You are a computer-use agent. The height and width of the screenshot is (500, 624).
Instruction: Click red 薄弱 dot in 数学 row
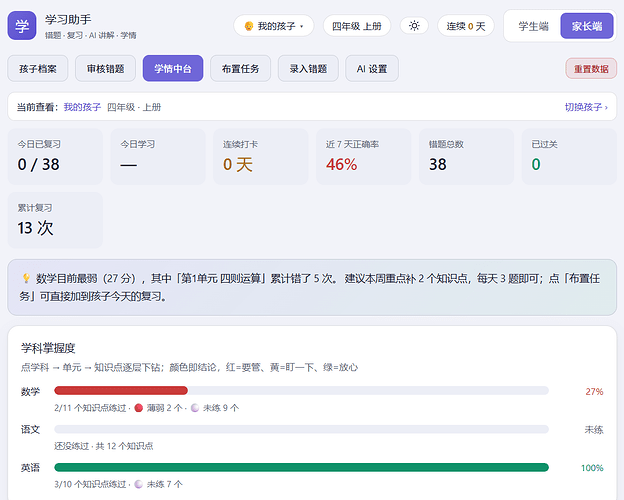point(138,408)
